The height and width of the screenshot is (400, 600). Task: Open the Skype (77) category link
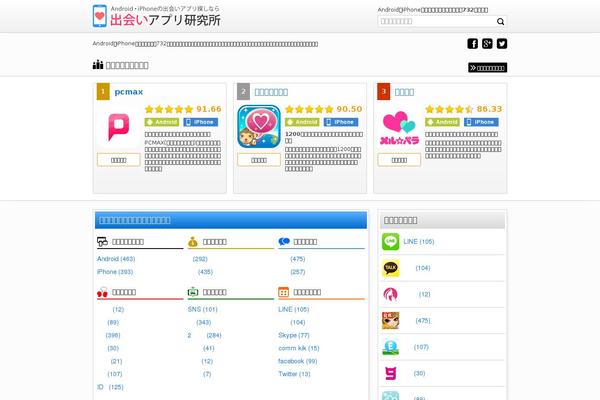coord(293,335)
